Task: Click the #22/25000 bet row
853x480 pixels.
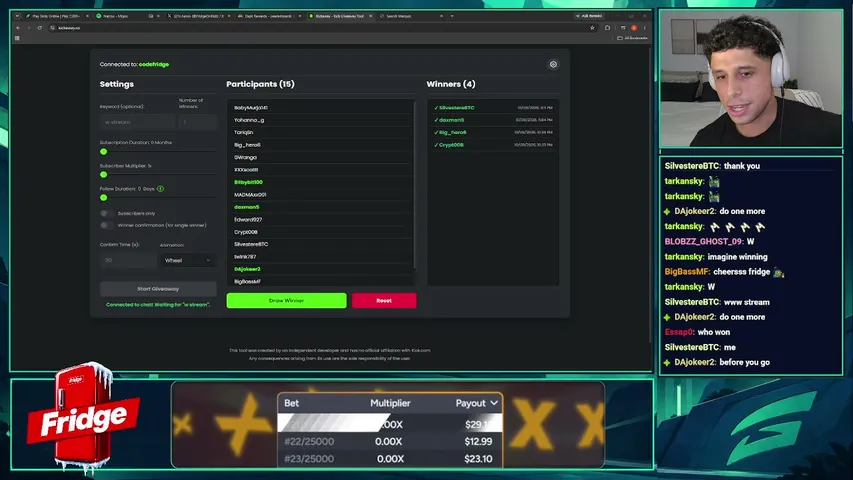Action: [x=390, y=441]
